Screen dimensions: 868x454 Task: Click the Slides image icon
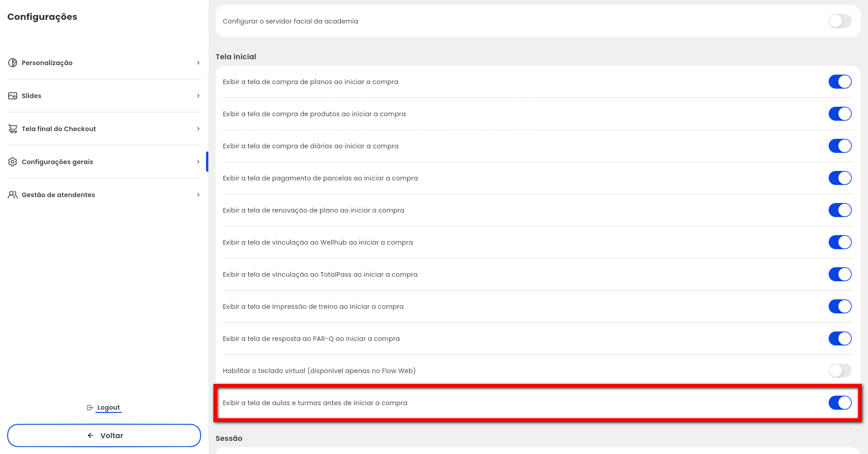point(13,96)
